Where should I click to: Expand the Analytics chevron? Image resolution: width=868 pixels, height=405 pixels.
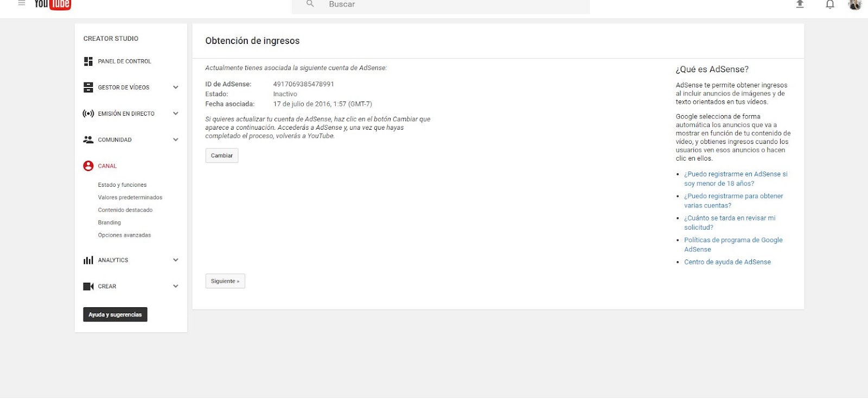point(176,260)
